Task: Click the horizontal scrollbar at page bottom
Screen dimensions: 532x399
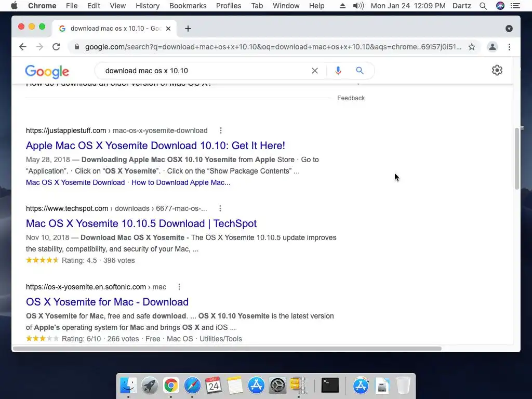Action: pos(228,349)
